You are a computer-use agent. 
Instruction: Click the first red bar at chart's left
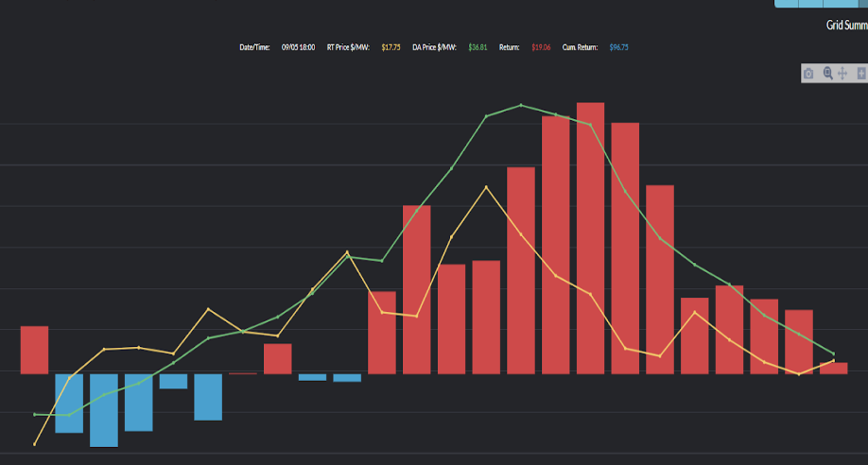click(34, 350)
